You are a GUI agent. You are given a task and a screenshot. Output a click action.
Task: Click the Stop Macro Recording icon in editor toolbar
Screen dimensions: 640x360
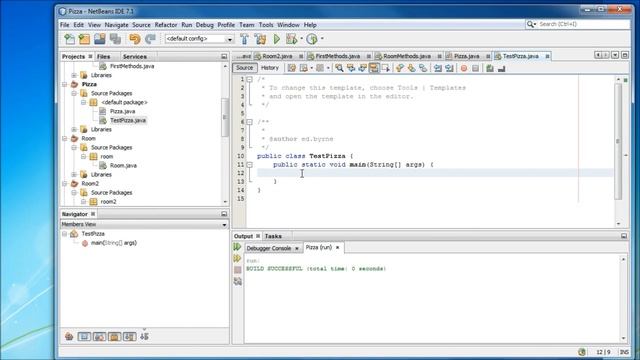476,68
